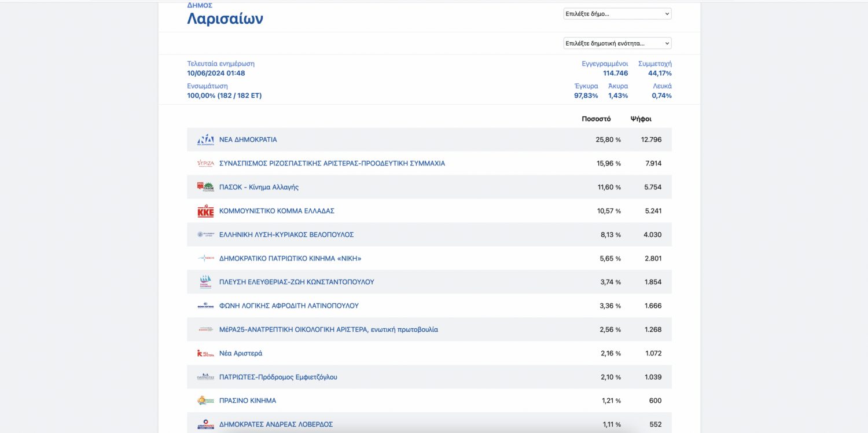868x433 pixels.
Task: Open the ΠΡΑΣΙΝΟ ΚΙΝΗΜΑ link
Action: 248,401
